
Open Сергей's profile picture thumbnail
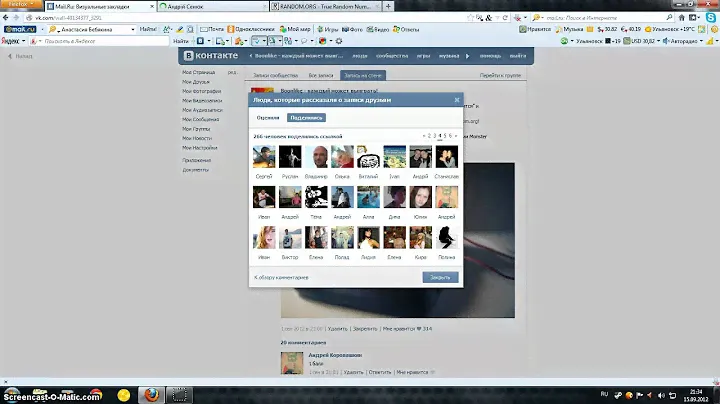pos(264,157)
